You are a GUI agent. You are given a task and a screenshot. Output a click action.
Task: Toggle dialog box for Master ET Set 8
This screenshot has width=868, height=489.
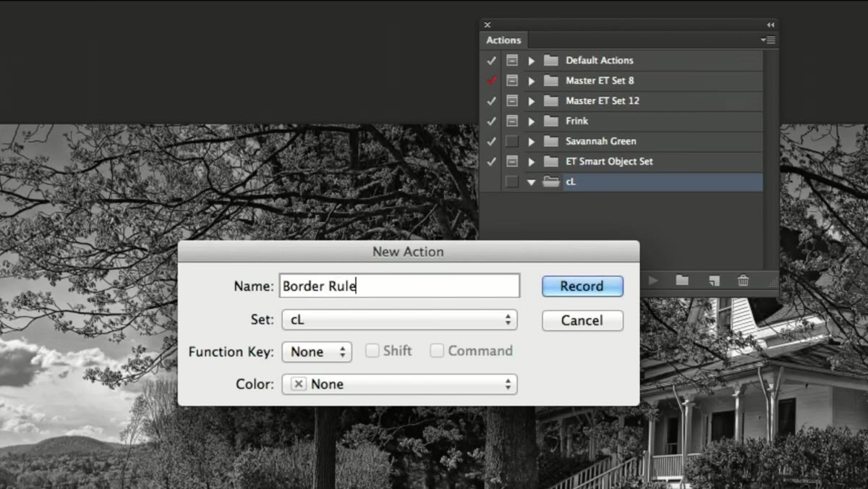point(512,80)
